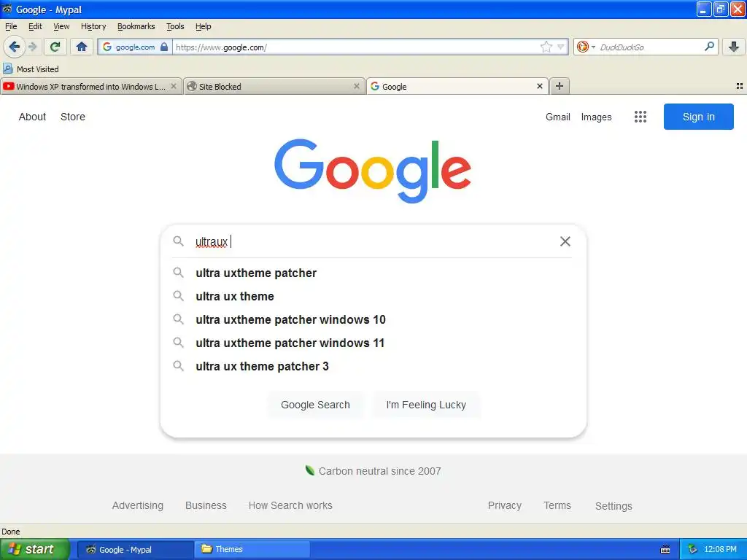747x560 pixels.
Task: Open the Privacy footer link
Action: (505, 505)
